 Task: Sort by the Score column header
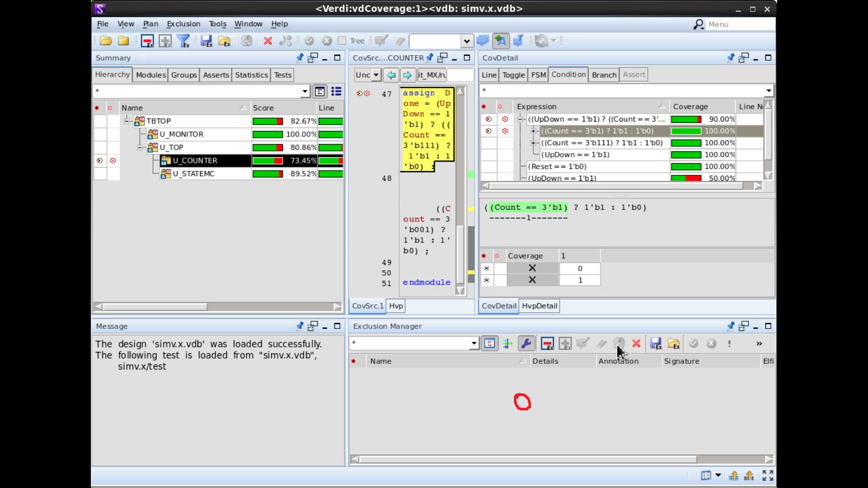point(284,108)
